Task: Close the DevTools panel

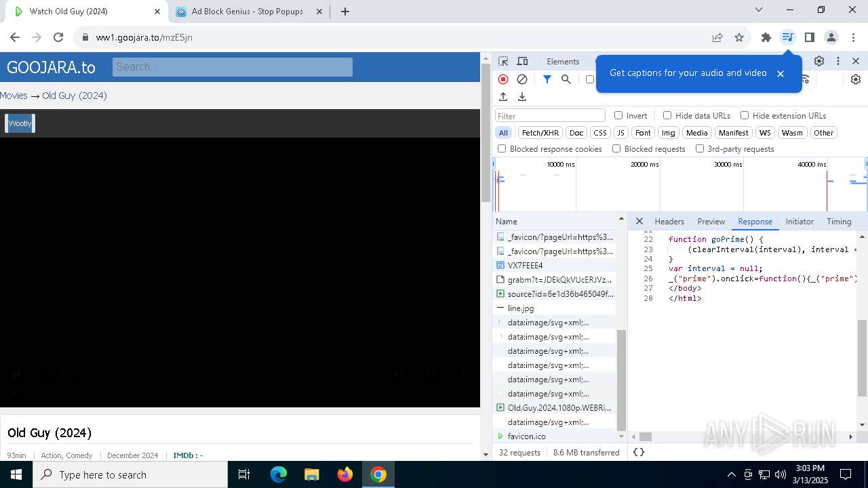Action: coord(856,61)
